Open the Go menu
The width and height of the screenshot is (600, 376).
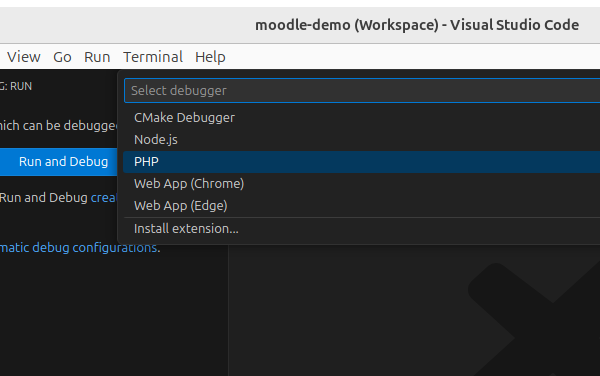click(62, 57)
